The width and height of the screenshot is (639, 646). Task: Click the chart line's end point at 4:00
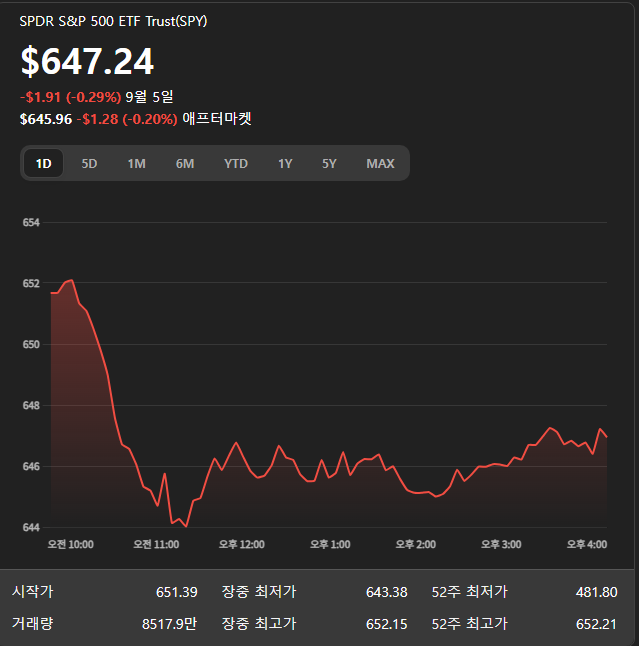click(x=607, y=437)
